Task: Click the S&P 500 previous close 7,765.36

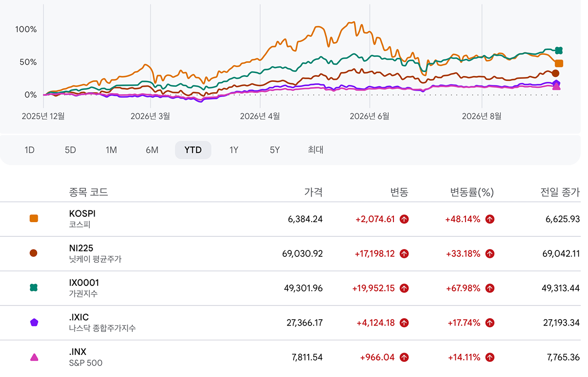Action: click(x=563, y=357)
